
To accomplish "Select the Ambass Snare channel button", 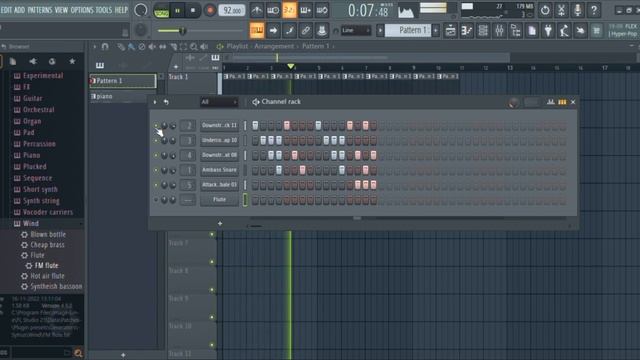I will click(219, 170).
